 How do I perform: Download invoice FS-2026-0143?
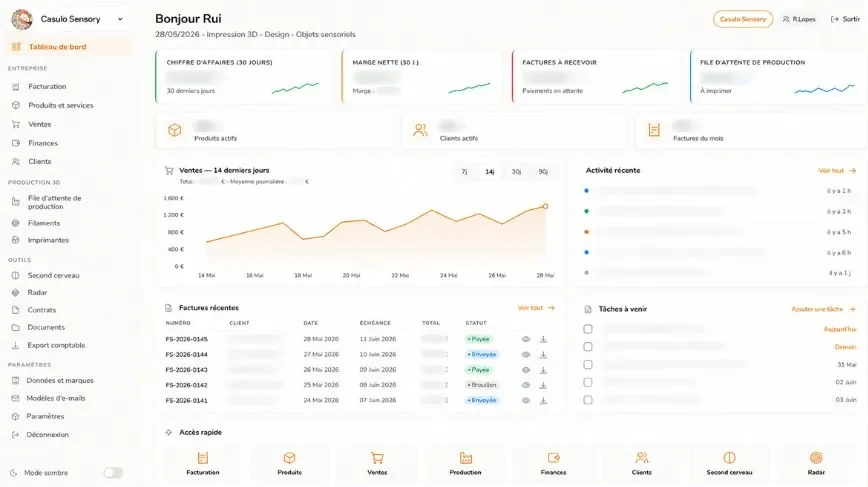click(x=543, y=370)
